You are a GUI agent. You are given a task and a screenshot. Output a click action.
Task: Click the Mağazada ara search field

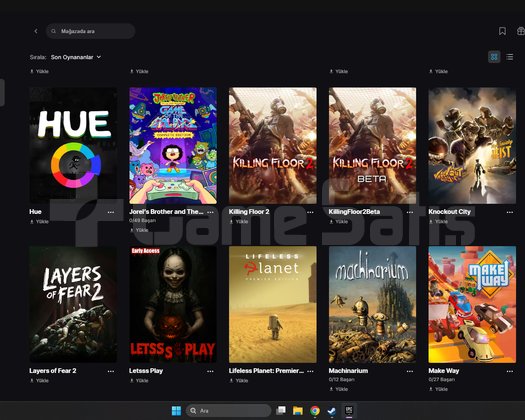(x=91, y=31)
